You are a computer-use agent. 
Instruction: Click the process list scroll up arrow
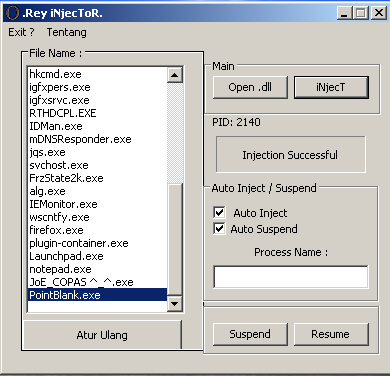click(175, 75)
